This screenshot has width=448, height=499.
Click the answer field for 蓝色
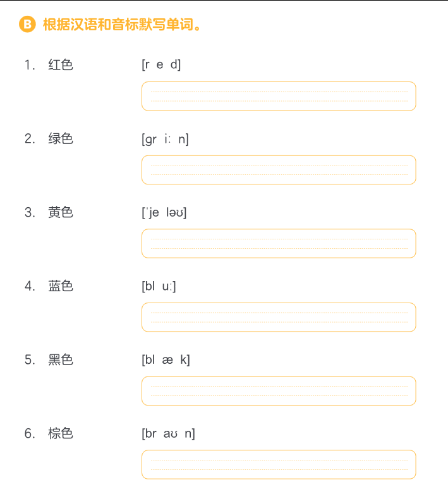(279, 317)
